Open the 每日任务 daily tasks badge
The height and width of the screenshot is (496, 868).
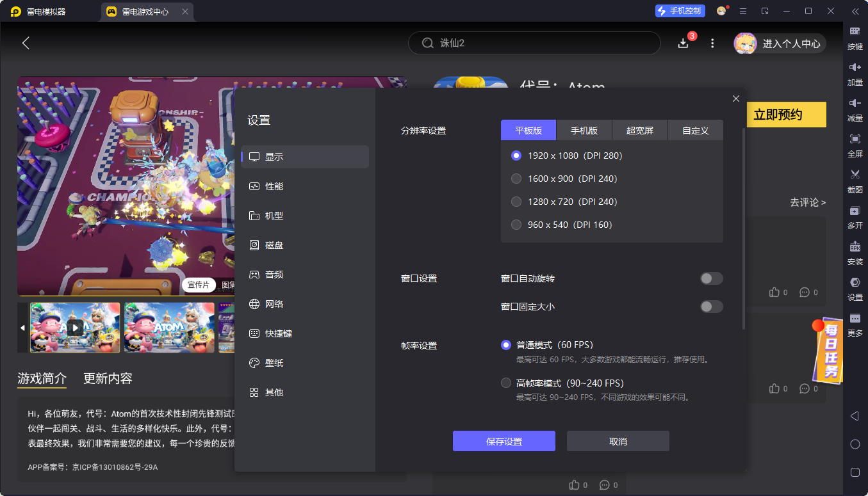pyautogui.click(x=828, y=351)
